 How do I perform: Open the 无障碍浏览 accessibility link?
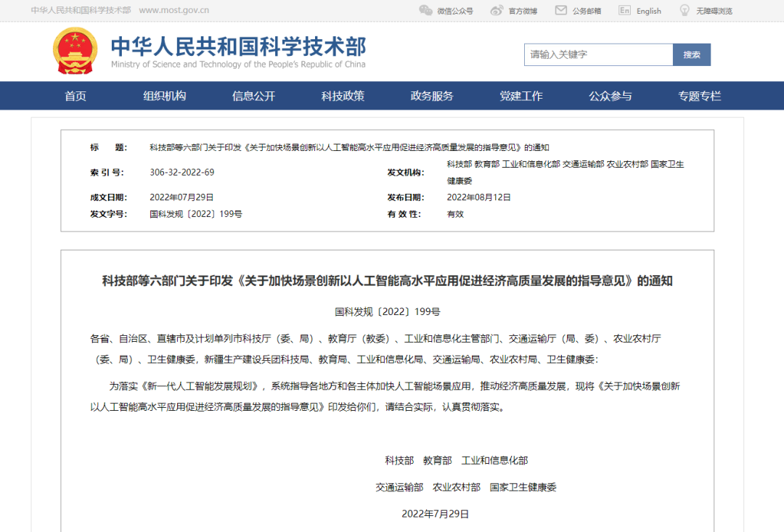tap(714, 11)
